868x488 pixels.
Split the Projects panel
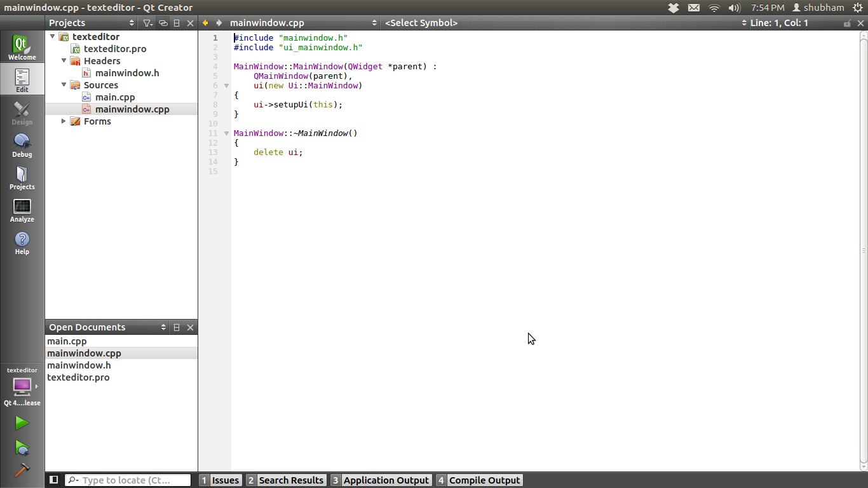tap(177, 23)
